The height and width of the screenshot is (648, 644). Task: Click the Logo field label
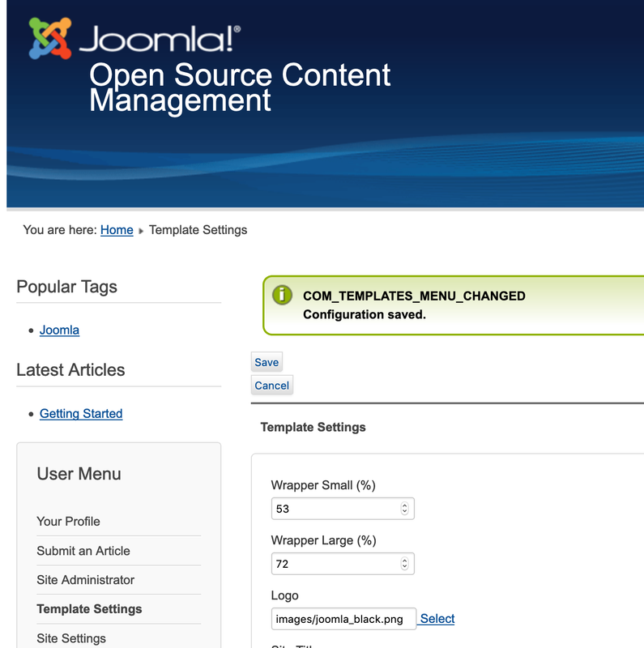coord(285,595)
